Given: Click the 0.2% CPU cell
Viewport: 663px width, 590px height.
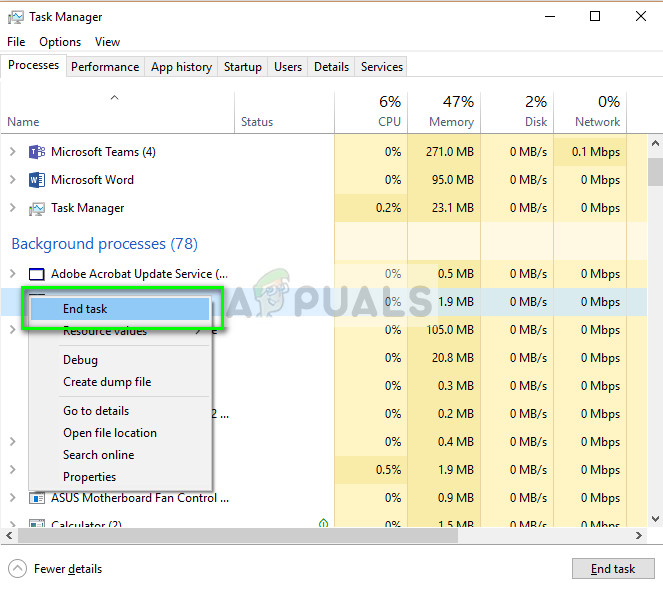Looking at the screenshot, I should click(x=371, y=208).
